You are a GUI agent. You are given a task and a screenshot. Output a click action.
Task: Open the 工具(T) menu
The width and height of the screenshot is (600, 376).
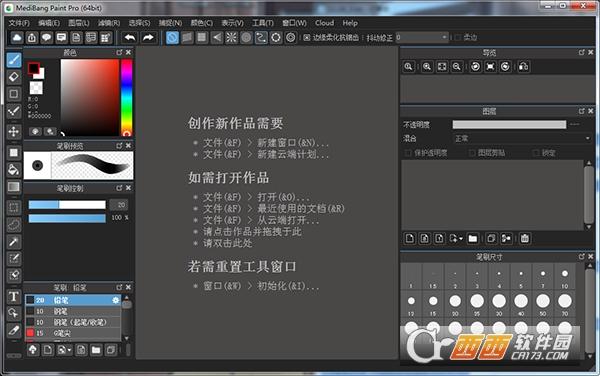coord(263,23)
